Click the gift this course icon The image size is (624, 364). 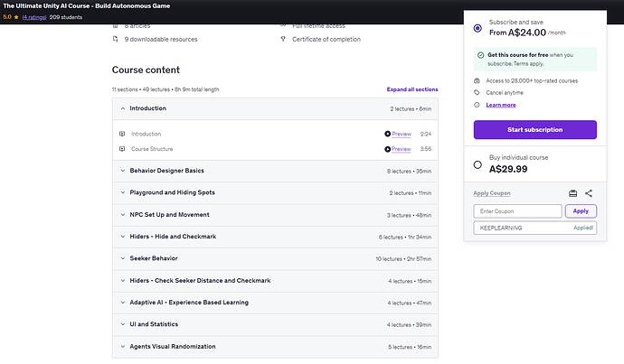(572, 193)
